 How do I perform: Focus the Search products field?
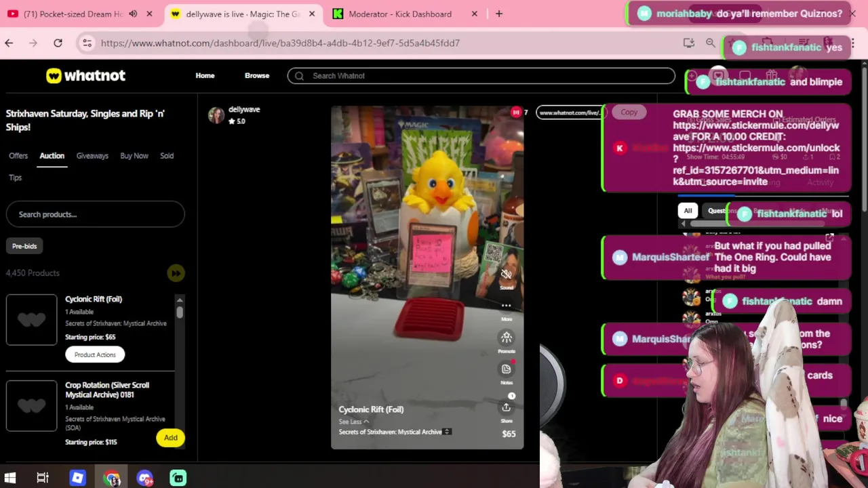click(x=95, y=214)
